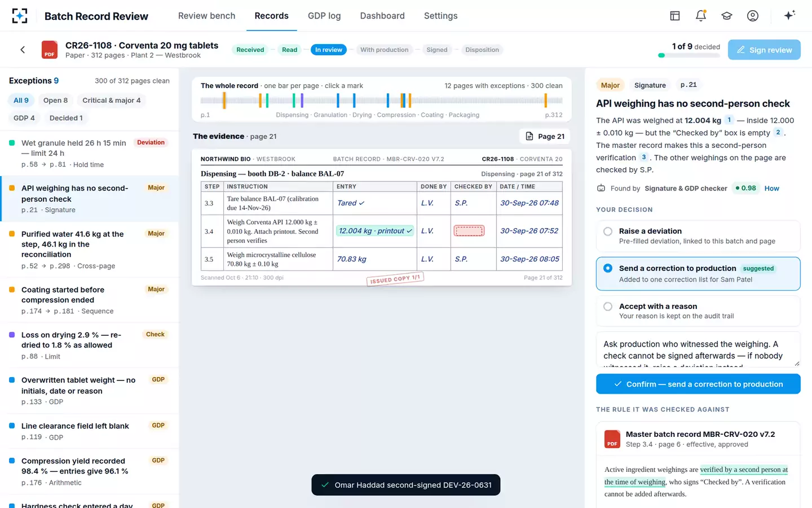
Task: Click the PDF icon of Master batch record
Action: coord(612,439)
